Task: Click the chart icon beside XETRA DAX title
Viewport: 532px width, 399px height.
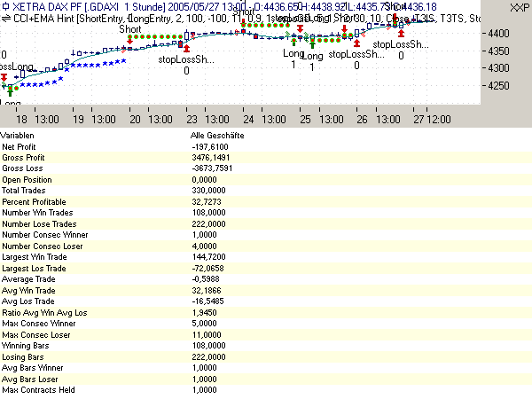Action: click(6, 6)
